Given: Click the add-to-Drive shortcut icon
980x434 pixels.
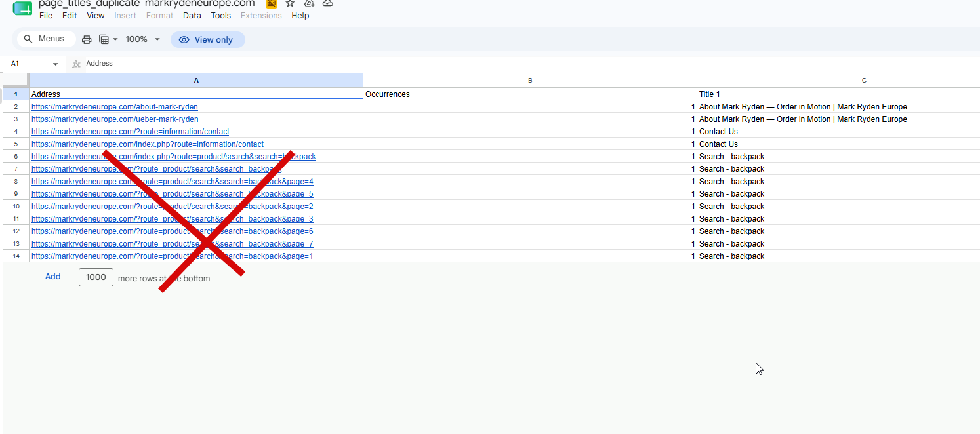Looking at the screenshot, I should click(310, 3).
